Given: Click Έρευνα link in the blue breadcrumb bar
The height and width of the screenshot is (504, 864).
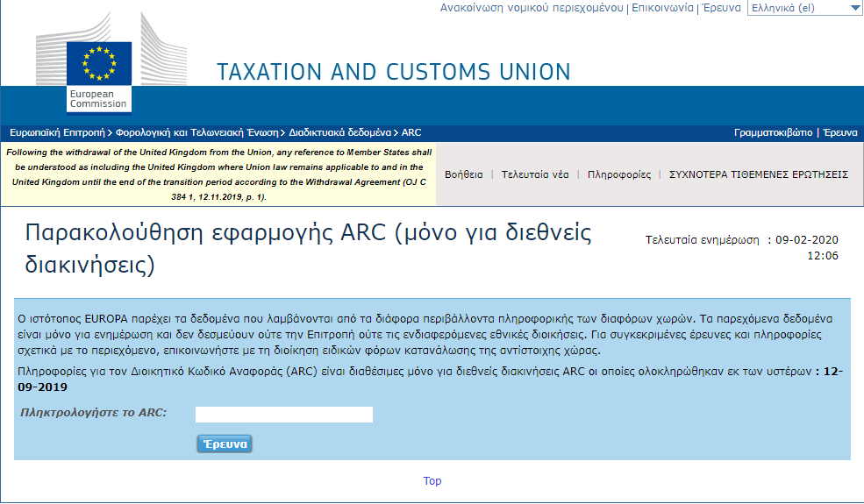Looking at the screenshot, I should coord(839,132).
